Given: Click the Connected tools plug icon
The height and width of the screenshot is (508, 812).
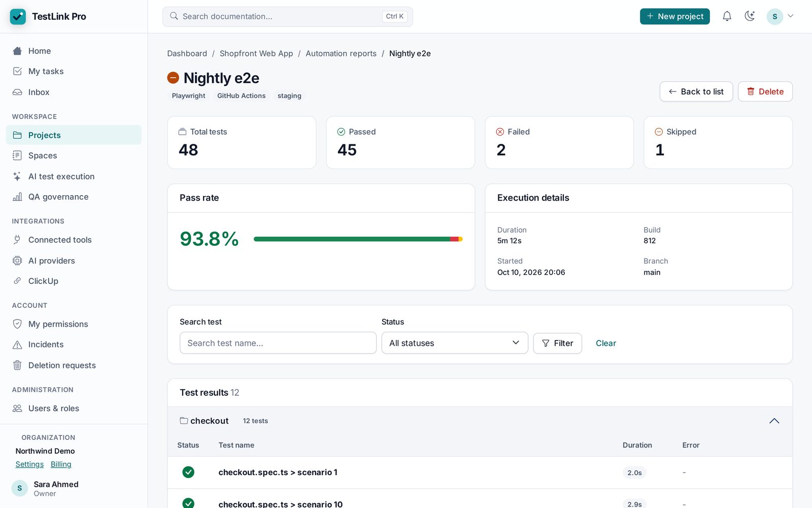Looking at the screenshot, I should coord(17,240).
